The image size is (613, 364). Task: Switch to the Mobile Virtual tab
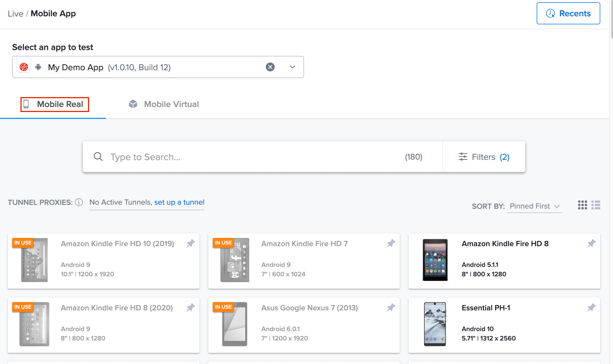pyautogui.click(x=164, y=104)
